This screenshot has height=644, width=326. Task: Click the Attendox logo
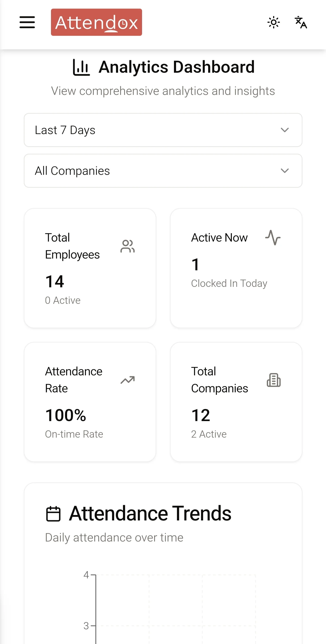pyautogui.click(x=96, y=22)
